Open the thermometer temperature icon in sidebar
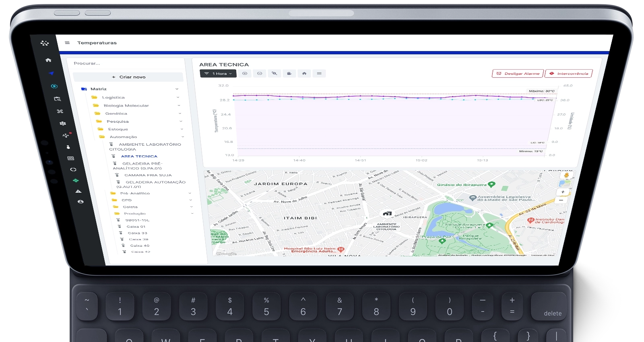The width and height of the screenshot is (644, 342). point(68,147)
